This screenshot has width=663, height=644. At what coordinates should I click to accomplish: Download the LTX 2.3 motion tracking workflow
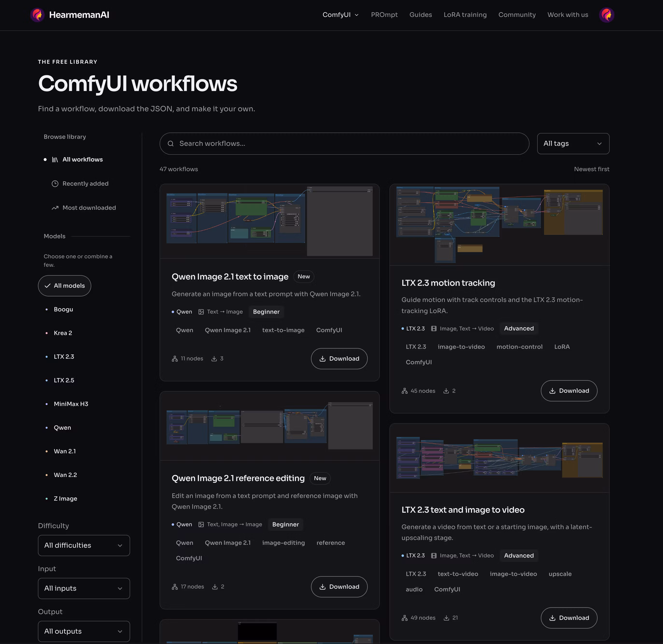tap(569, 391)
